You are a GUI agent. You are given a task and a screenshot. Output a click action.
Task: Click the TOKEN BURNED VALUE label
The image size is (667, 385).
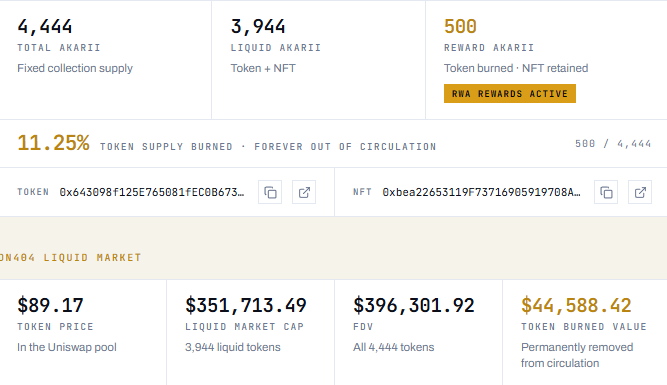[584, 327]
